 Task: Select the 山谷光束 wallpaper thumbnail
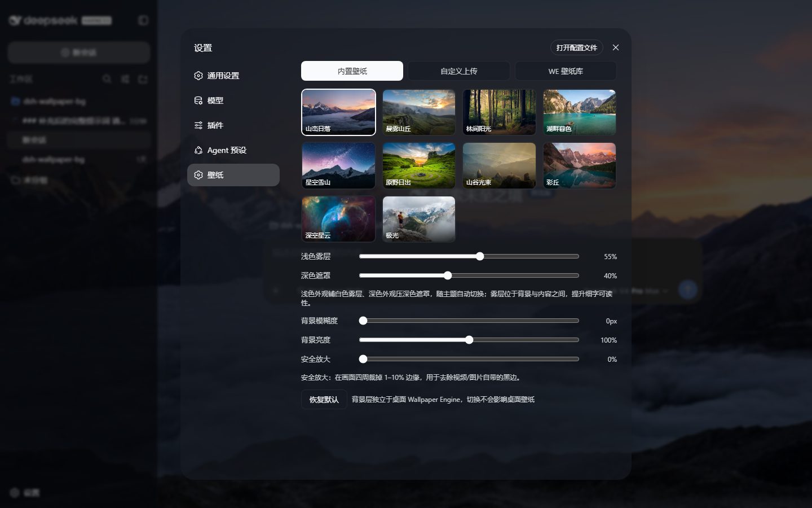click(499, 165)
